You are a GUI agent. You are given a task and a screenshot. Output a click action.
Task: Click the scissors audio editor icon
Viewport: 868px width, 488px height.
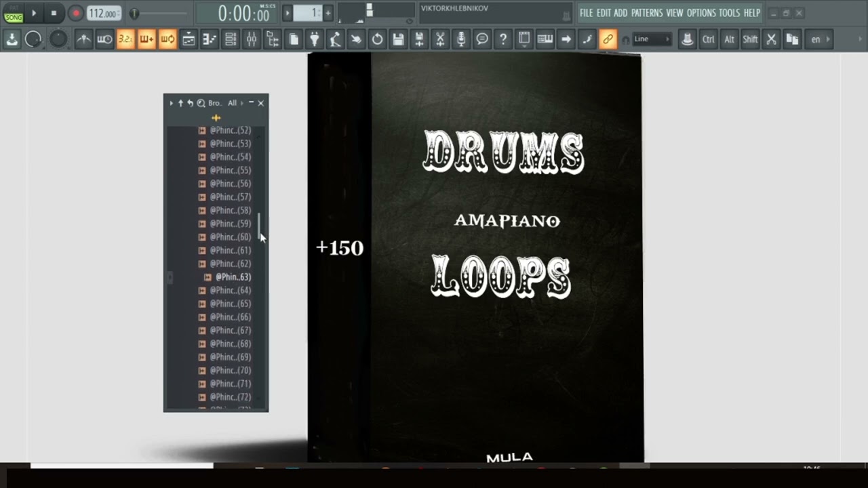440,39
